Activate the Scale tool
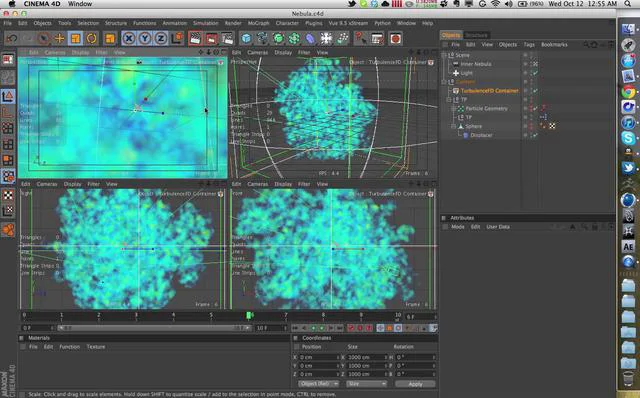This screenshot has width=640, height=398. coord(76,39)
